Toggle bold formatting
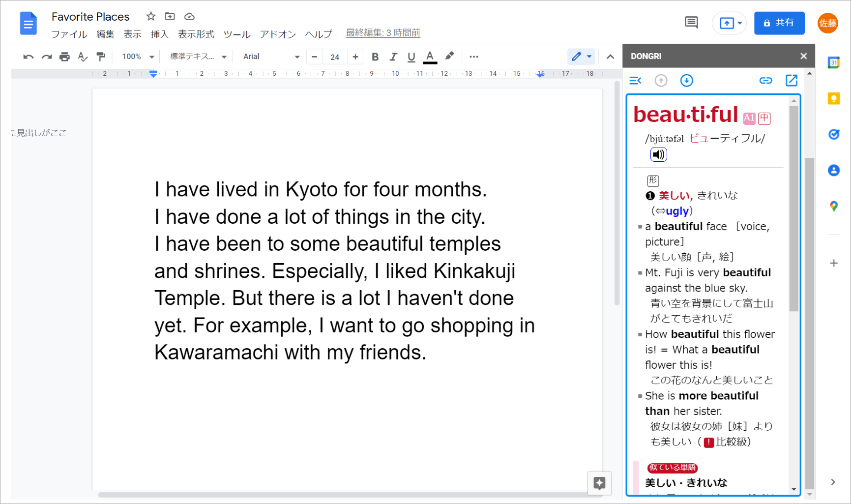The height and width of the screenshot is (504, 851). [x=375, y=57]
